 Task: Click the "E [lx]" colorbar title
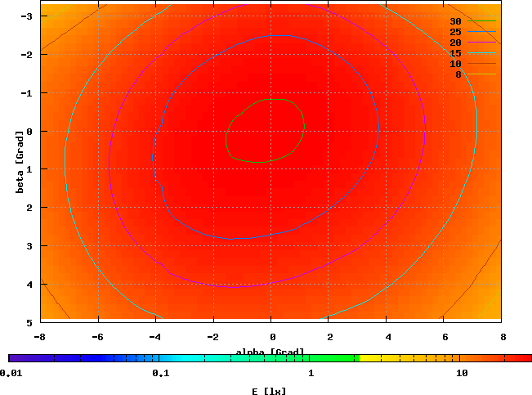[269, 391]
